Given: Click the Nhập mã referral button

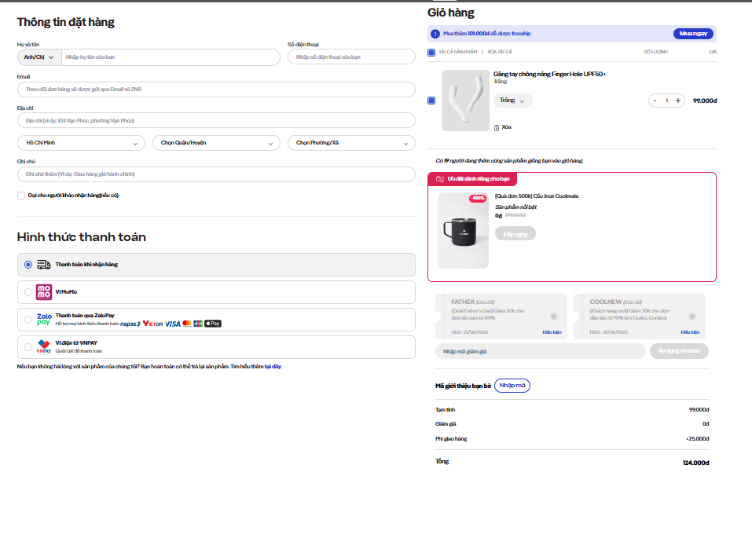Looking at the screenshot, I should click(x=512, y=386).
